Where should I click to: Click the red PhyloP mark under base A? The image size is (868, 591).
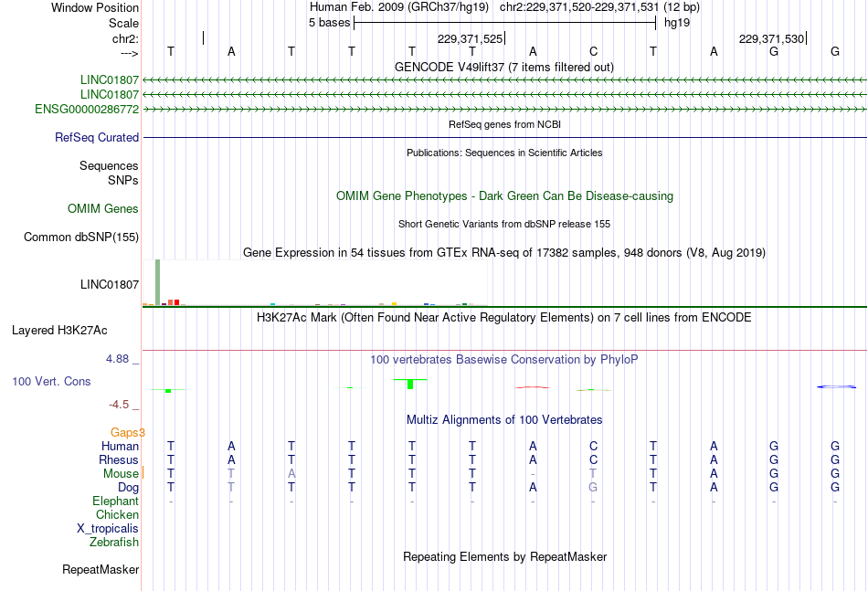533,387
